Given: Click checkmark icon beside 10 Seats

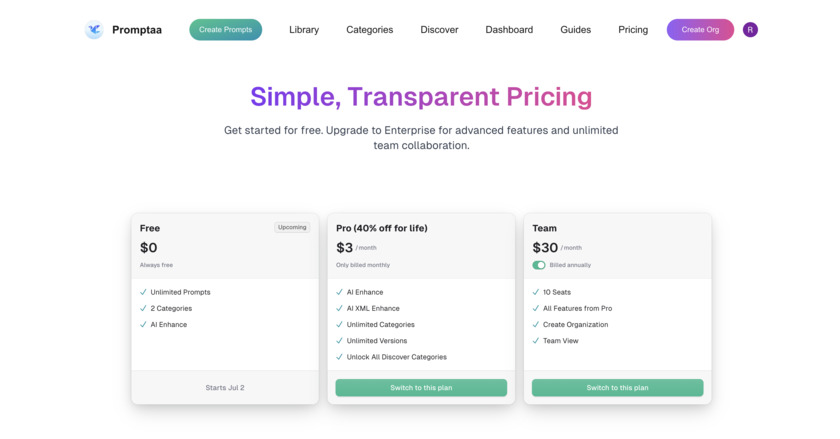Looking at the screenshot, I should point(536,292).
